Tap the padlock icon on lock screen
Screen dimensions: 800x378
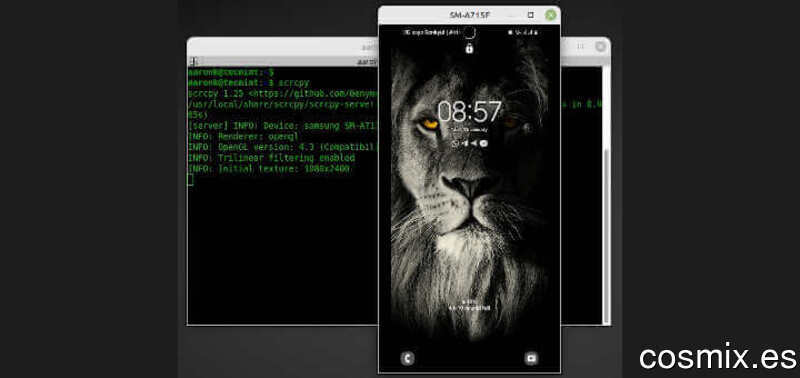pos(469,48)
